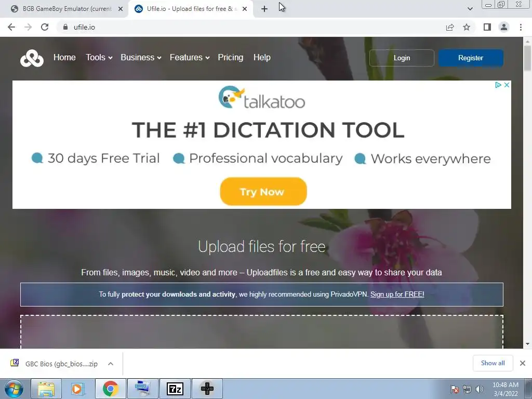This screenshot has width=532, height=399.
Task: Open a new tab with the plus button
Action: pyautogui.click(x=264, y=9)
